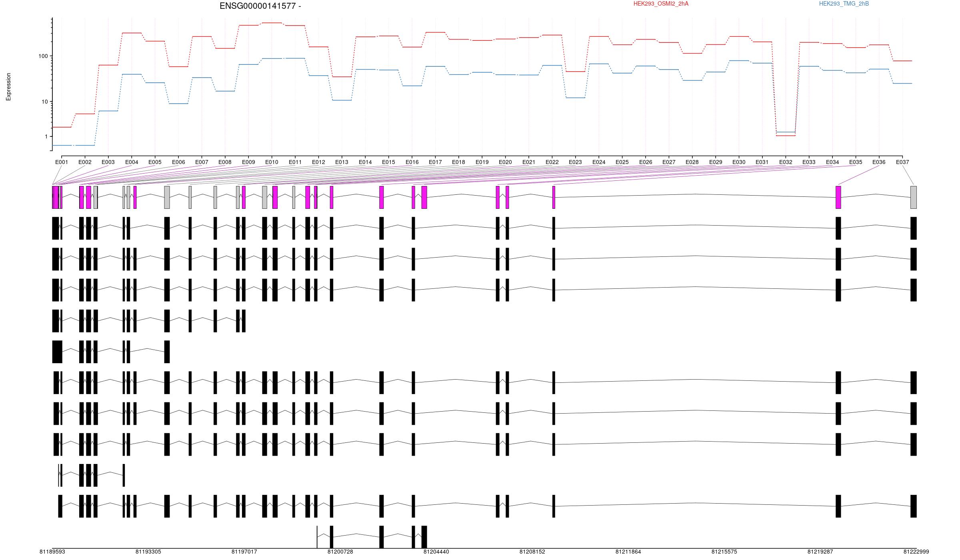Select exon bin label E005

(x=155, y=162)
